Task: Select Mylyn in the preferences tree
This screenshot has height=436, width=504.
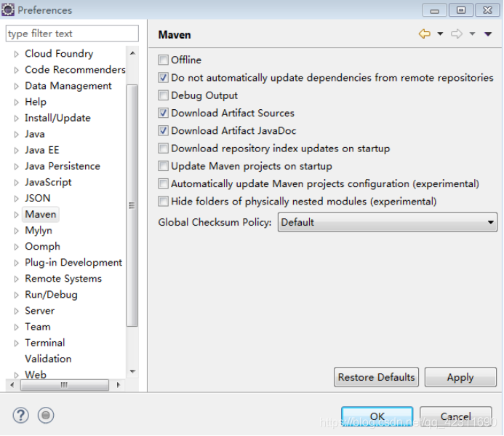Action: click(39, 231)
